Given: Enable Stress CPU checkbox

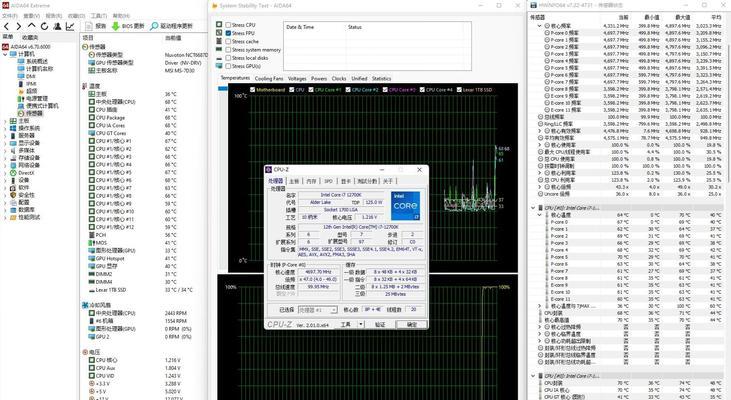Looking at the screenshot, I should click(228, 25).
